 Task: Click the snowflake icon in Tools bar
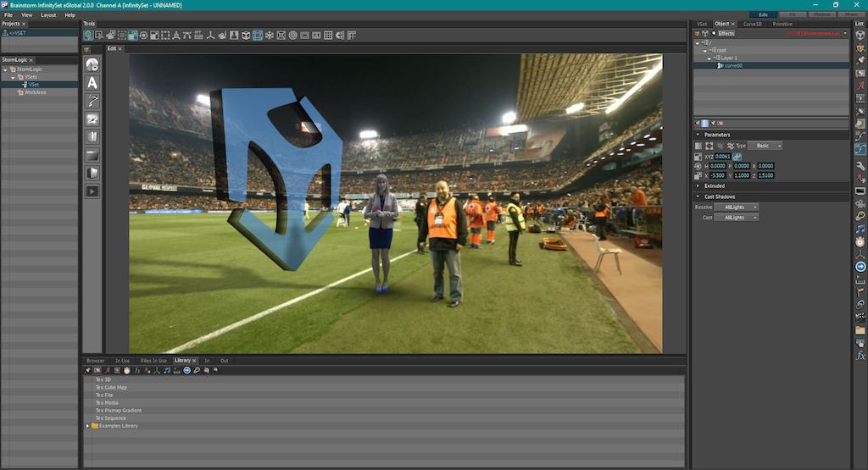point(270,36)
